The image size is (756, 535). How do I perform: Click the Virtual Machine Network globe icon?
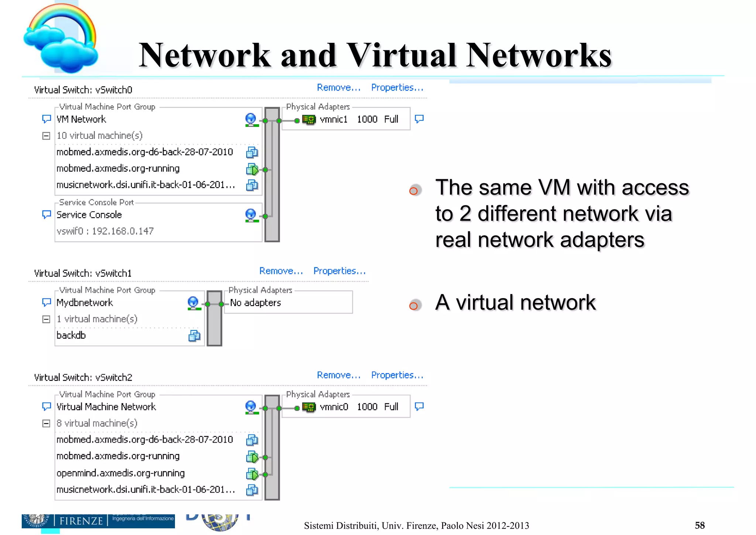point(251,407)
